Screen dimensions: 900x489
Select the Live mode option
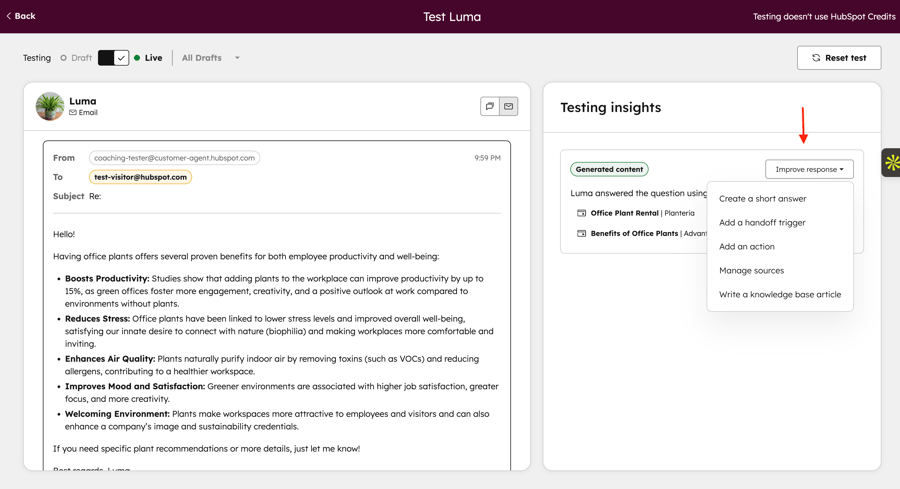tap(148, 58)
